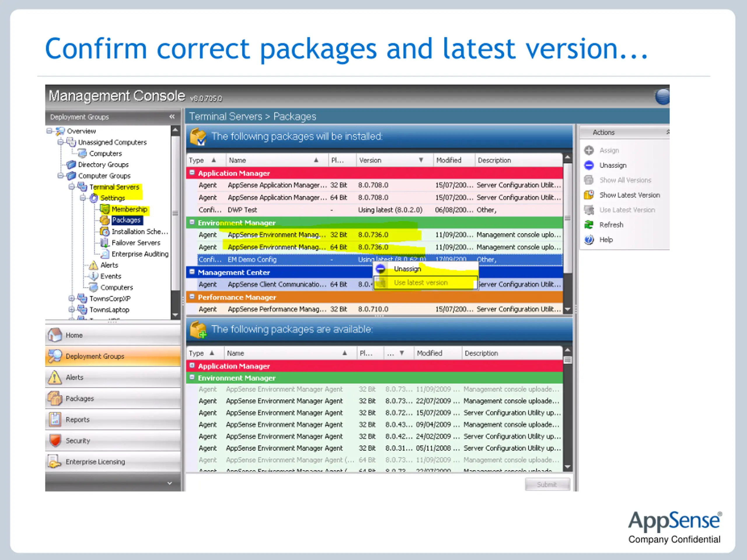Expand the TownsCorpXP group
Image resolution: width=747 pixels, height=560 pixels.
pos(71,298)
